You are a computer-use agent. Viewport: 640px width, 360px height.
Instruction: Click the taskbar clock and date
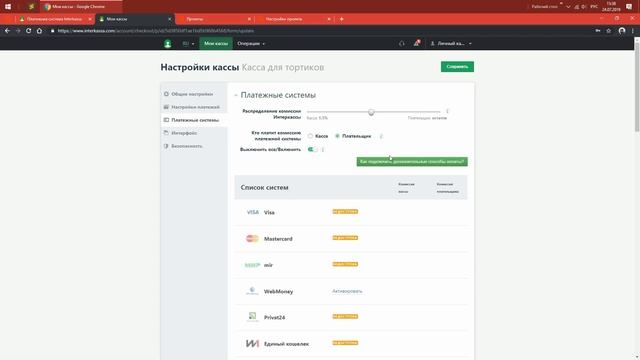(611, 7)
